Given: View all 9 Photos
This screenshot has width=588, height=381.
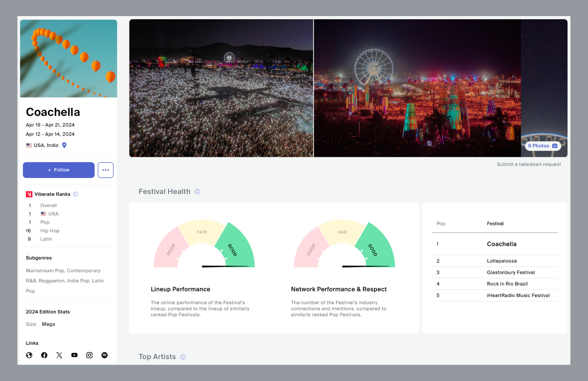Looking at the screenshot, I should (542, 146).
